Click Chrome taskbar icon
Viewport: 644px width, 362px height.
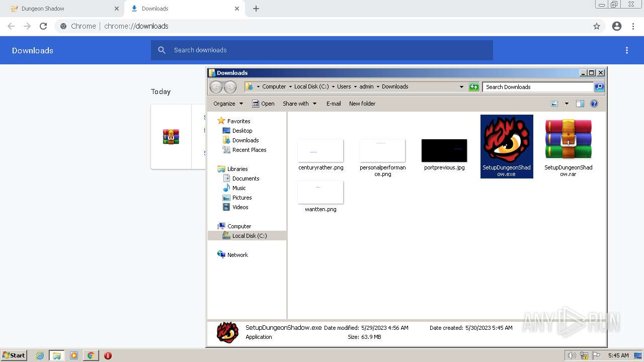click(x=91, y=355)
